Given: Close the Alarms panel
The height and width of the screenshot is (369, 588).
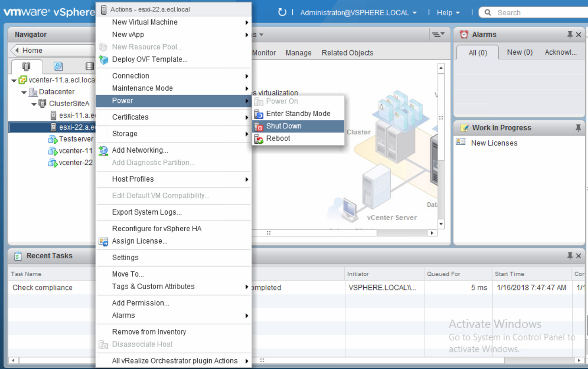Looking at the screenshot, I should click(579, 34).
